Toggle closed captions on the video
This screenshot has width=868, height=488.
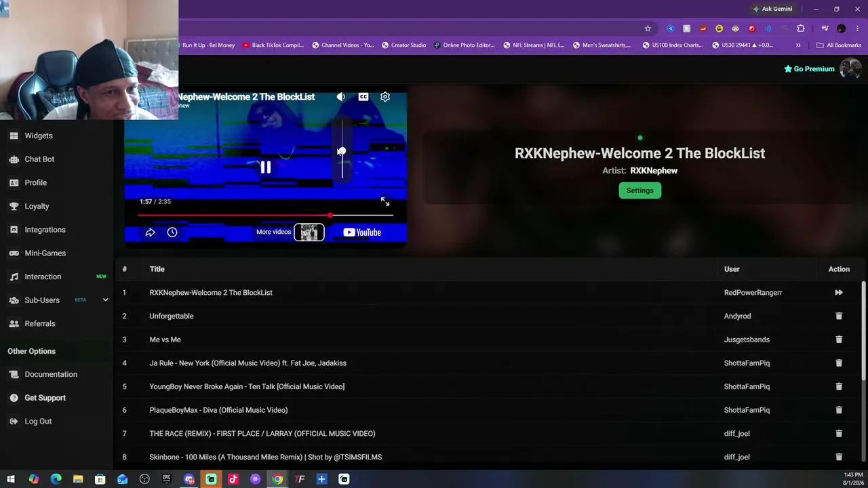[x=363, y=97]
